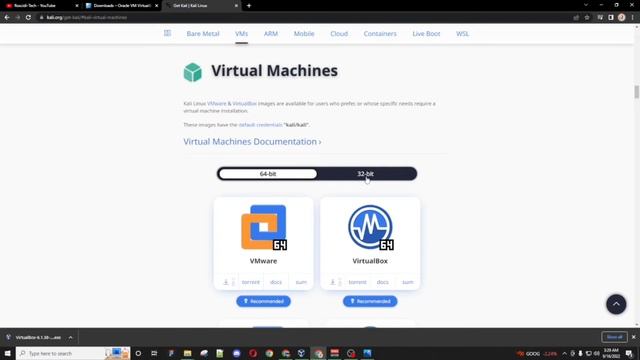Open the VMware docs link
Viewport: 640px width, 360px height.
coord(276,282)
